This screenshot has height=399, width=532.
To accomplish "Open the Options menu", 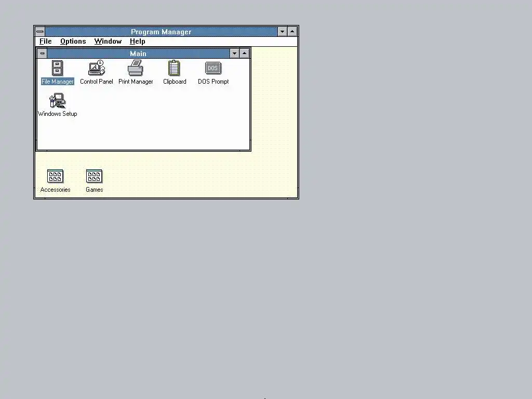I will (x=73, y=42).
